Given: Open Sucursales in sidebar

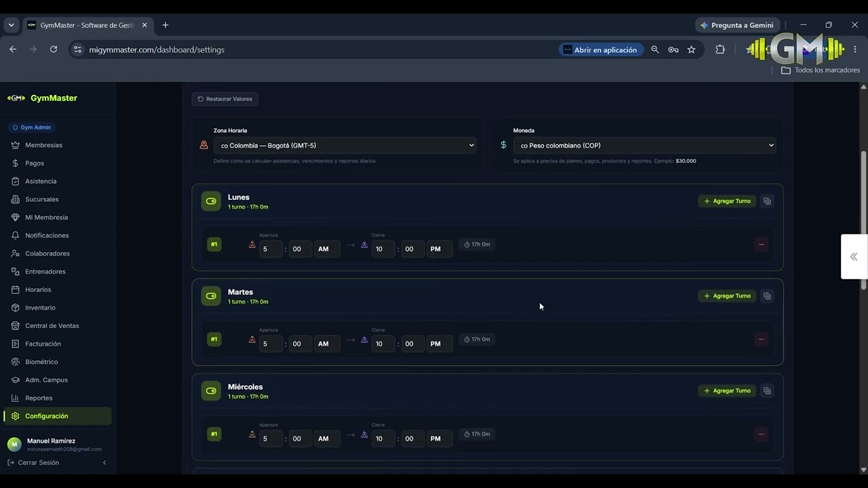Looking at the screenshot, I should click(42, 199).
